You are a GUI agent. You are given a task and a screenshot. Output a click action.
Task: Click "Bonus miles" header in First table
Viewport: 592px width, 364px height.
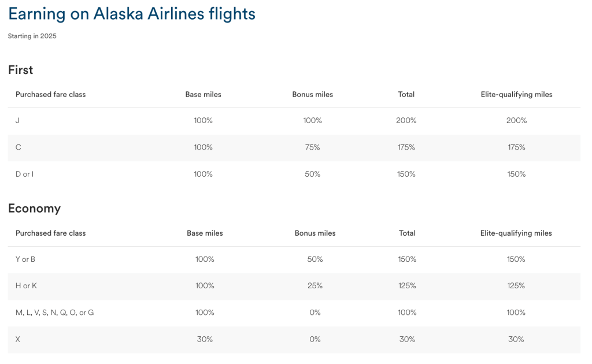click(x=312, y=94)
